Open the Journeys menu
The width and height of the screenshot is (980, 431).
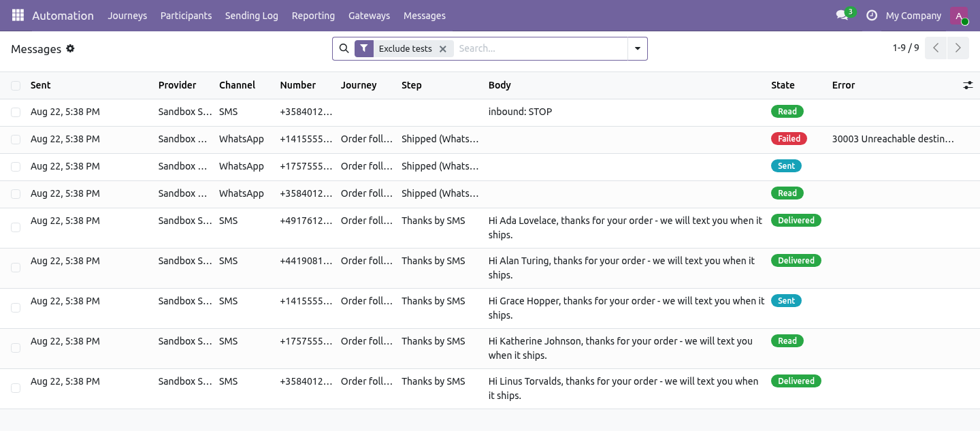point(127,16)
